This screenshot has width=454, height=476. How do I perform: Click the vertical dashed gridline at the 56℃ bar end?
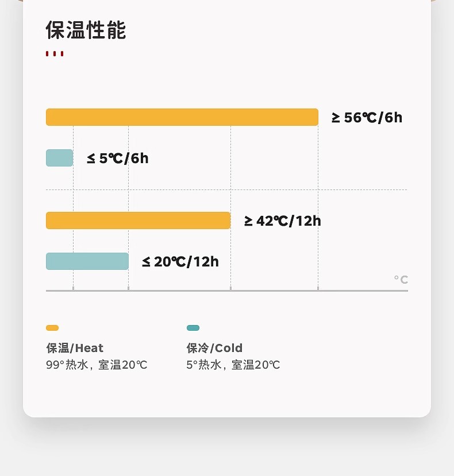click(318, 241)
